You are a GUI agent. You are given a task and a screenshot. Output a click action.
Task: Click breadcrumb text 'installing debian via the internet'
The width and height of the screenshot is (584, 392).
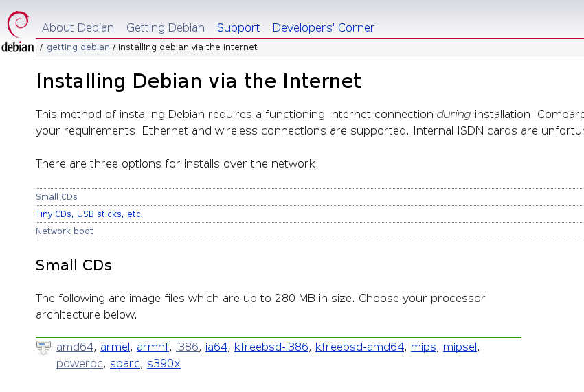coord(188,47)
